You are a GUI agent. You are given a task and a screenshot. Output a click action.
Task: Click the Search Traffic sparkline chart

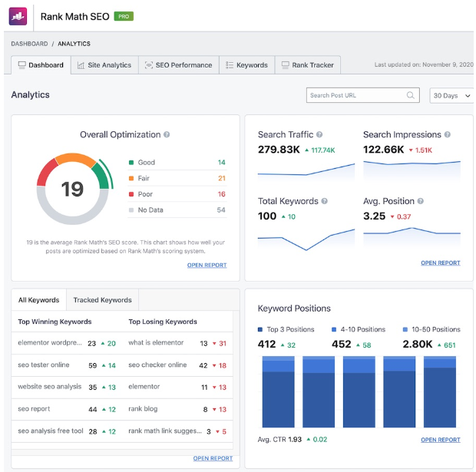306,172
